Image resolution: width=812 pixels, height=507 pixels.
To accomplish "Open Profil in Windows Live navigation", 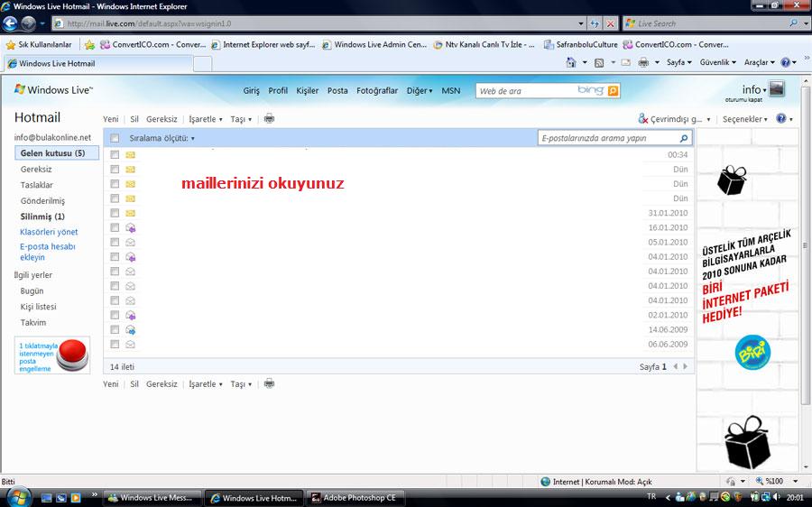I will tap(278, 90).
